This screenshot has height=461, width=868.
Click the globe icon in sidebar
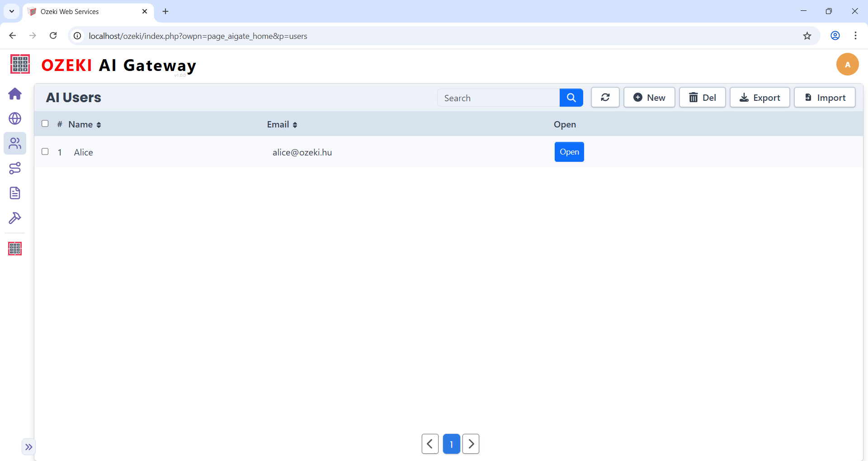[15, 118]
